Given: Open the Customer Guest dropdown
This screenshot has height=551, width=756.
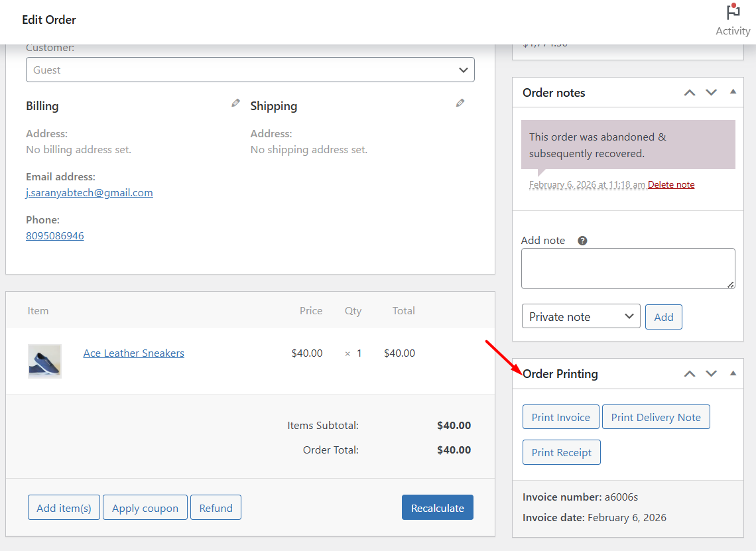Looking at the screenshot, I should pos(250,70).
